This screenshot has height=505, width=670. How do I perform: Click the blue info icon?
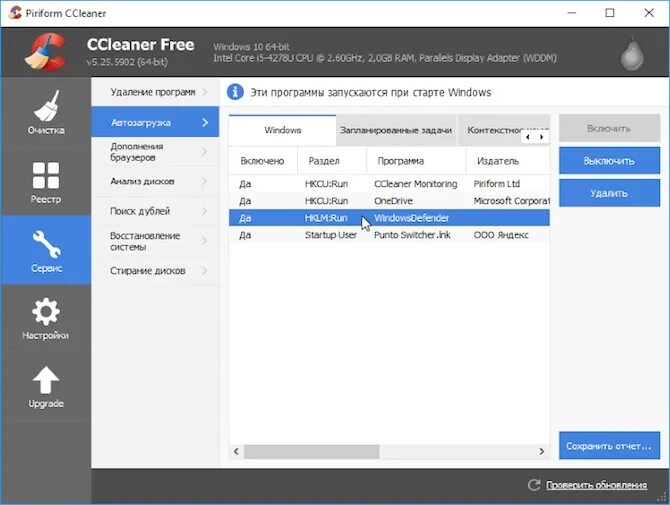pos(235,92)
